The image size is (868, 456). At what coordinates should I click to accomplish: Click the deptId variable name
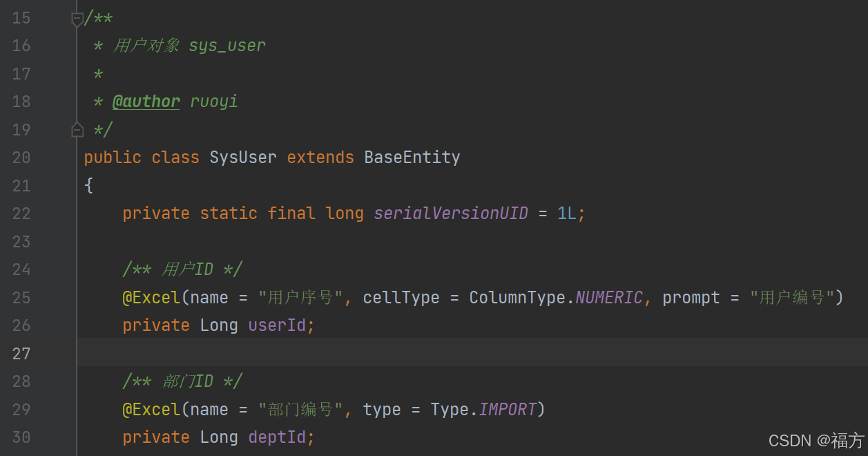[x=279, y=437]
